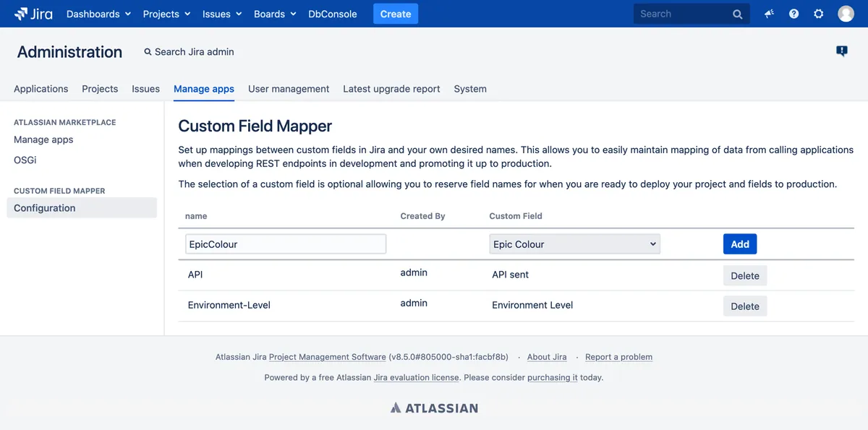This screenshot has height=430, width=868.
Task: Switch to the Applications tab
Action: [x=41, y=89]
